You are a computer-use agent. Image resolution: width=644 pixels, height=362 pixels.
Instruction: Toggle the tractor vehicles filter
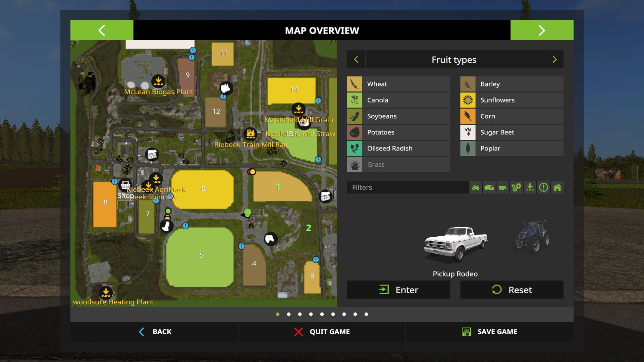(476, 187)
